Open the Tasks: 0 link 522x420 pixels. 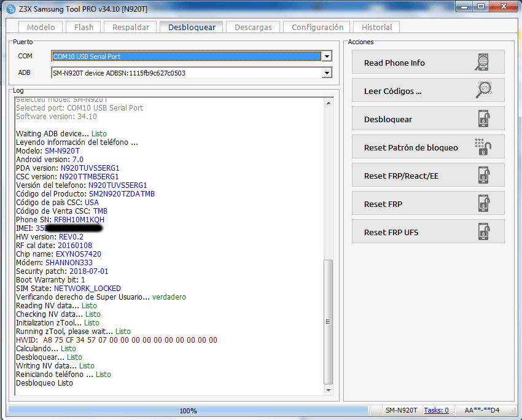tap(436, 410)
